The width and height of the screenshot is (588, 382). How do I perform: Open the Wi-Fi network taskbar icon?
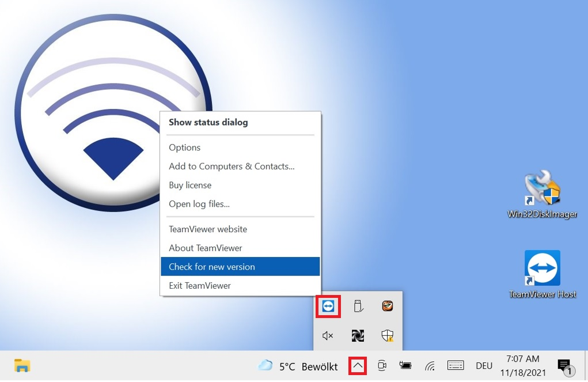click(430, 365)
